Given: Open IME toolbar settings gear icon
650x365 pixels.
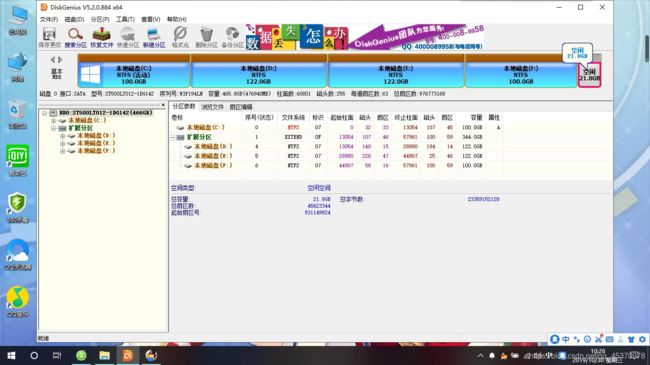Looking at the screenshot, I should 643,339.
